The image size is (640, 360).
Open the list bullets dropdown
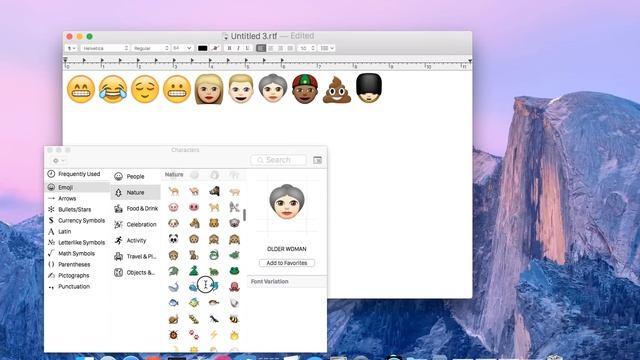[327, 48]
